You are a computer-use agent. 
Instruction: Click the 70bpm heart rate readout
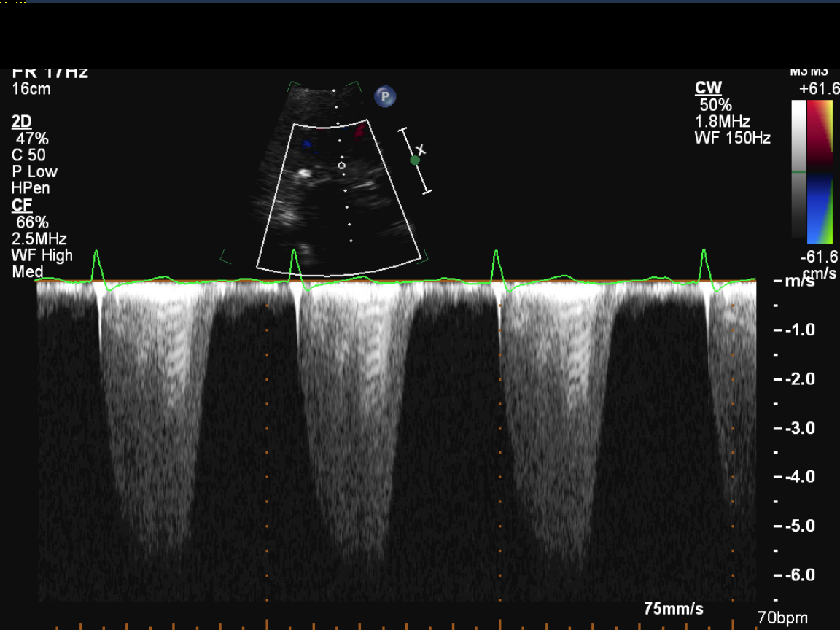pos(782,618)
